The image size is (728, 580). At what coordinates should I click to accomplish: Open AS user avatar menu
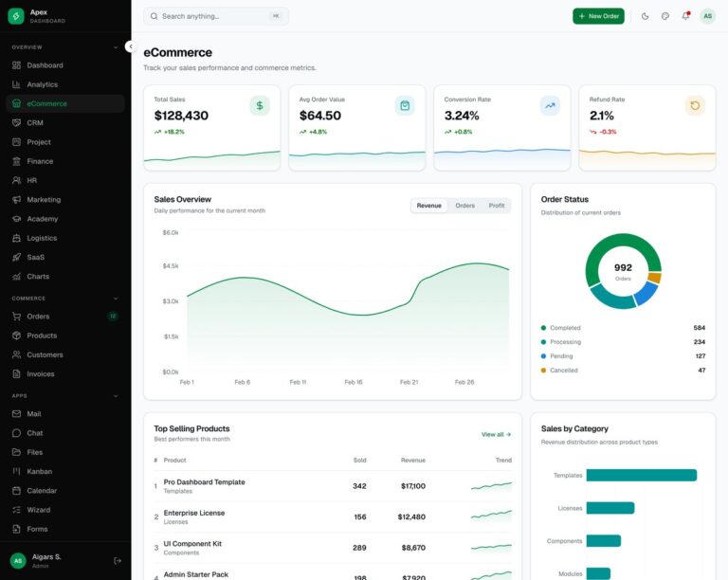707,16
